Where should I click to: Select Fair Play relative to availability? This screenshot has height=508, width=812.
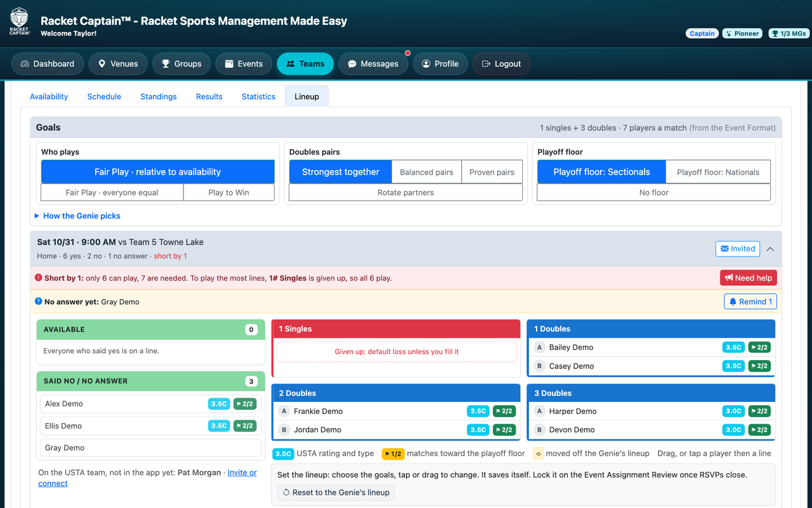[157, 171]
